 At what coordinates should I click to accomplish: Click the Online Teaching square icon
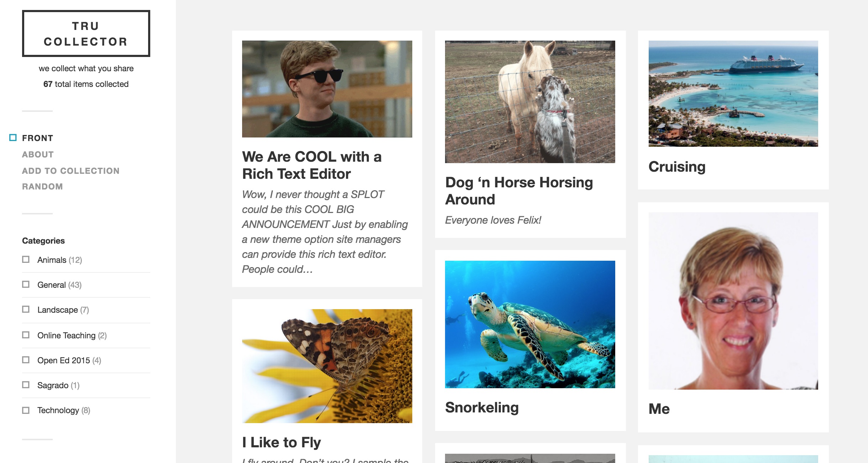point(26,335)
